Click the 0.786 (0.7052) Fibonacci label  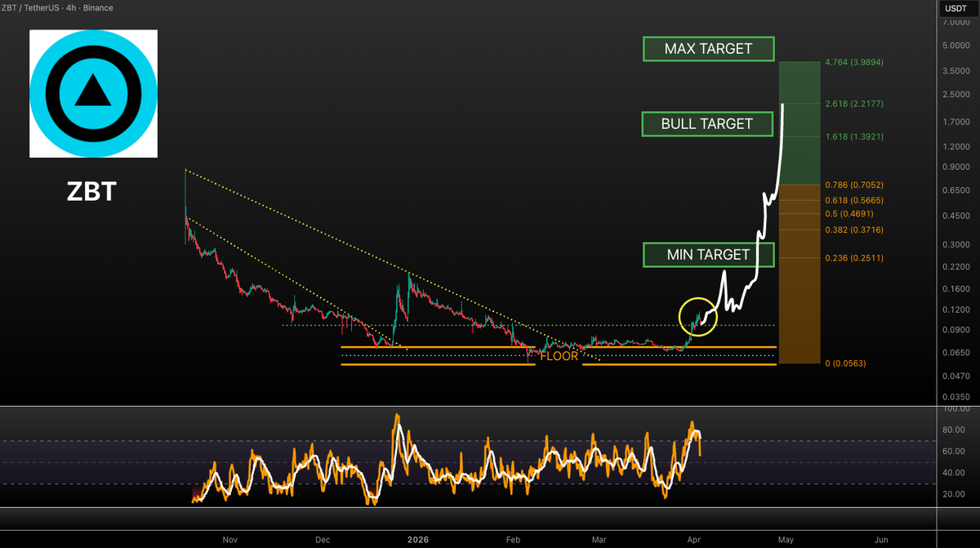coord(853,185)
